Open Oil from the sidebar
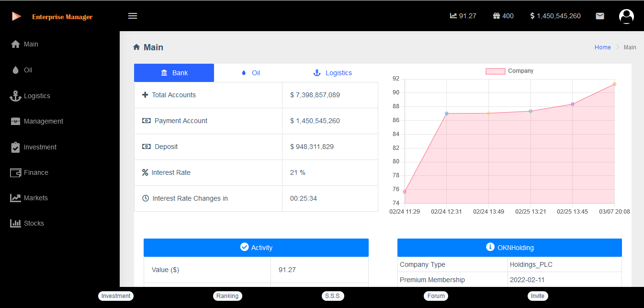644x308 pixels. click(28, 70)
